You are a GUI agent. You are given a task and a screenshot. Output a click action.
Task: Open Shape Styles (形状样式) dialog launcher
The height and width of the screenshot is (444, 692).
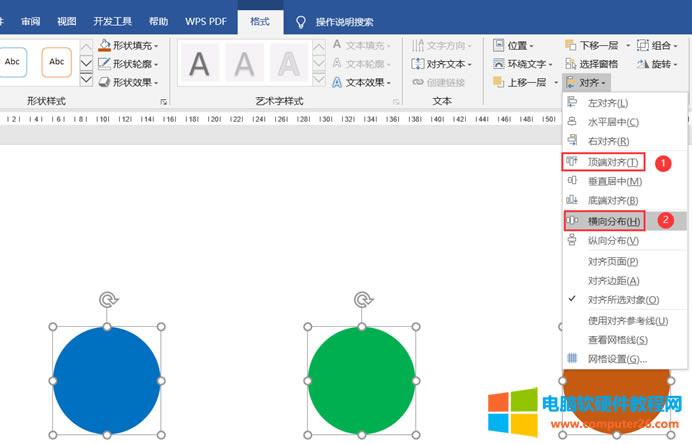point(164,102)
